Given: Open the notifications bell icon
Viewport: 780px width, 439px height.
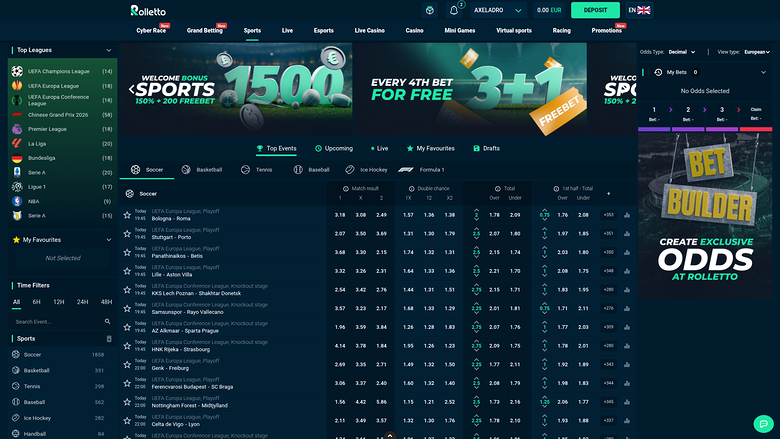Looking at the screenshot, I should [454, 10].
